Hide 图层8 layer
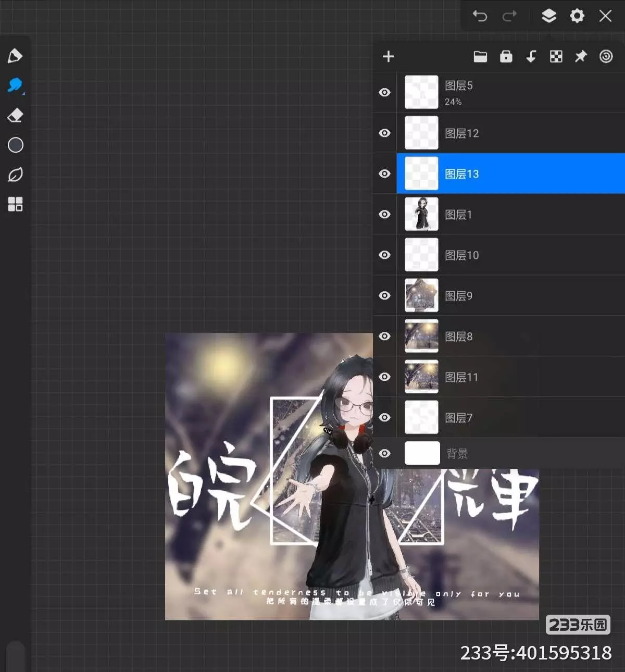Image resolution: width=625 pixels, height=672 pixels. tap(384, 336)
